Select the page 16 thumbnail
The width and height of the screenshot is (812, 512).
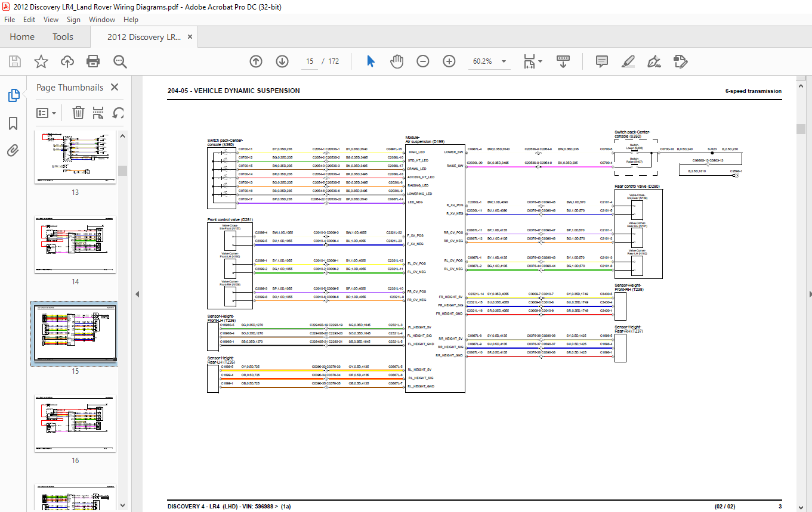tap(75, 424)
